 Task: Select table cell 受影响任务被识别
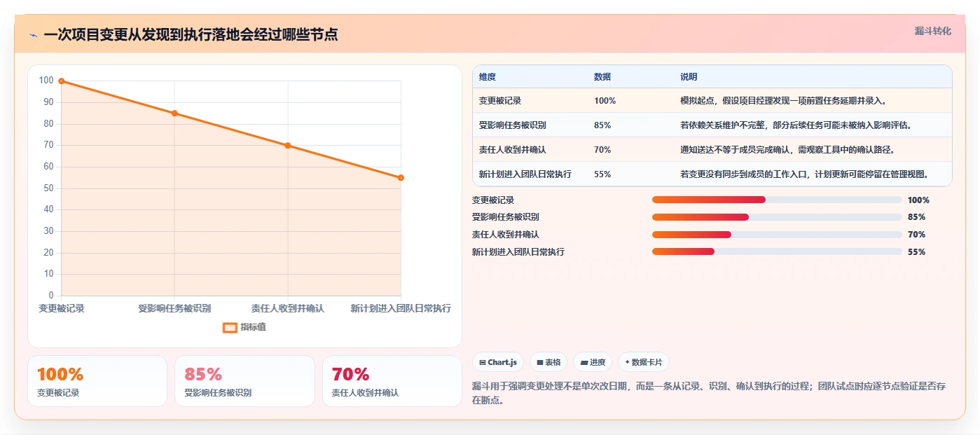(513, 125)
